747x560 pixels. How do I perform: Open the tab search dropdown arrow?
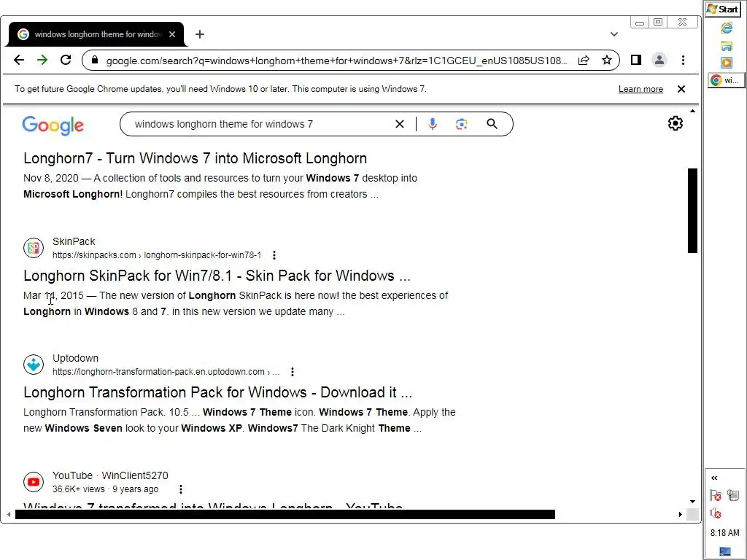[x=614, y=34]
